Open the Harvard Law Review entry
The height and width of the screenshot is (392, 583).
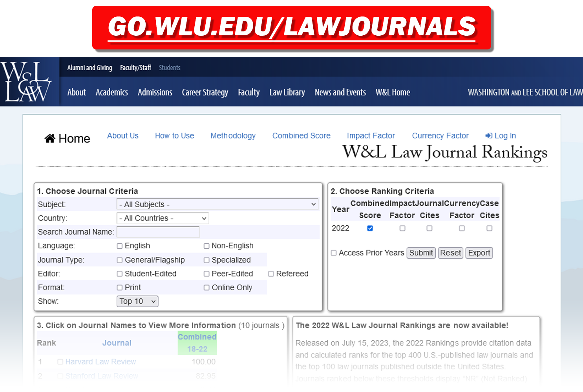(101, 362)
